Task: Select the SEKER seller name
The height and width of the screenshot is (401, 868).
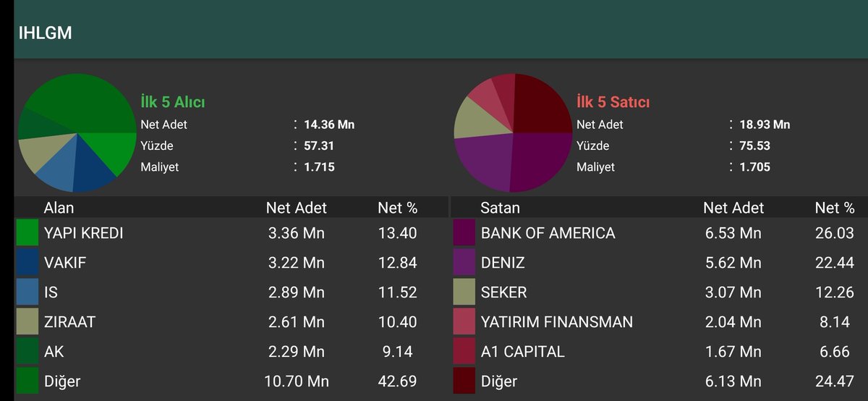Action: [504, 292]
